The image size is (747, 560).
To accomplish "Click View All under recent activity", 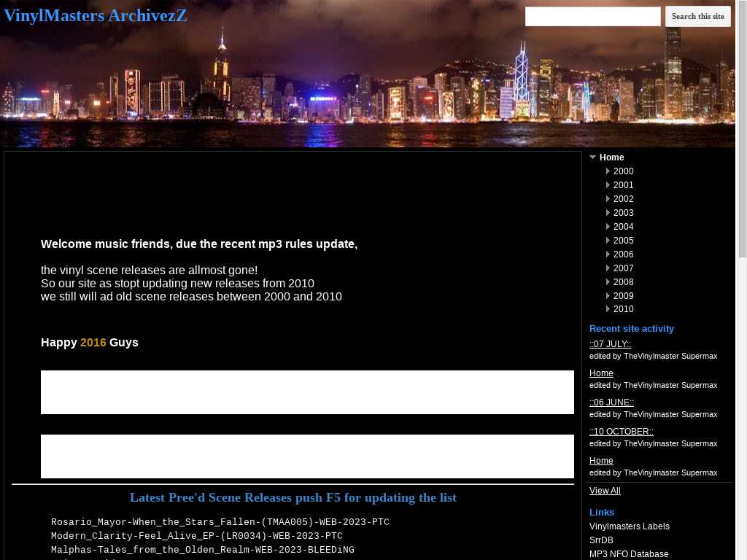I will point(605,491).
